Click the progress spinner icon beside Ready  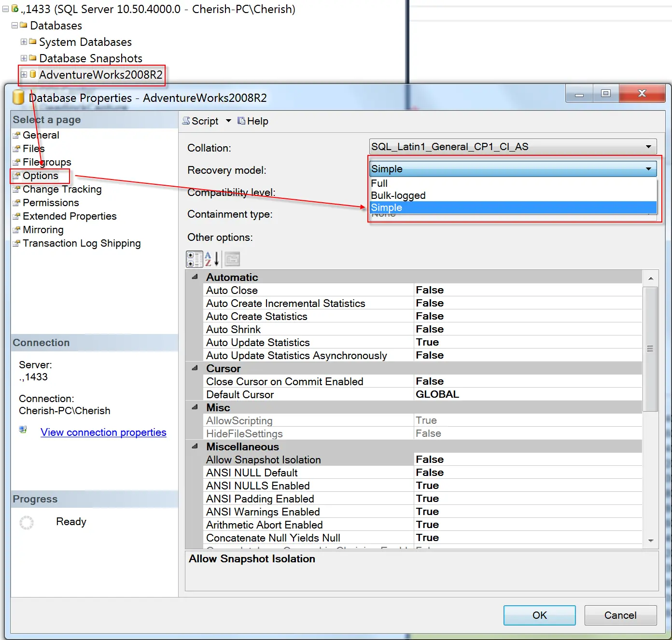(x=27, y=522)
